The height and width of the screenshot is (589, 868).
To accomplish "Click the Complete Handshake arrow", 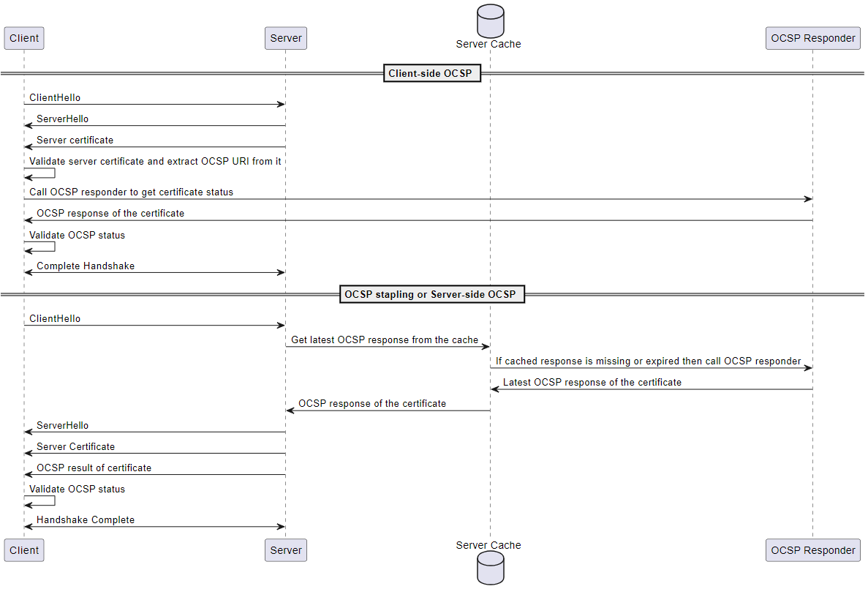I will click(154, 271).
